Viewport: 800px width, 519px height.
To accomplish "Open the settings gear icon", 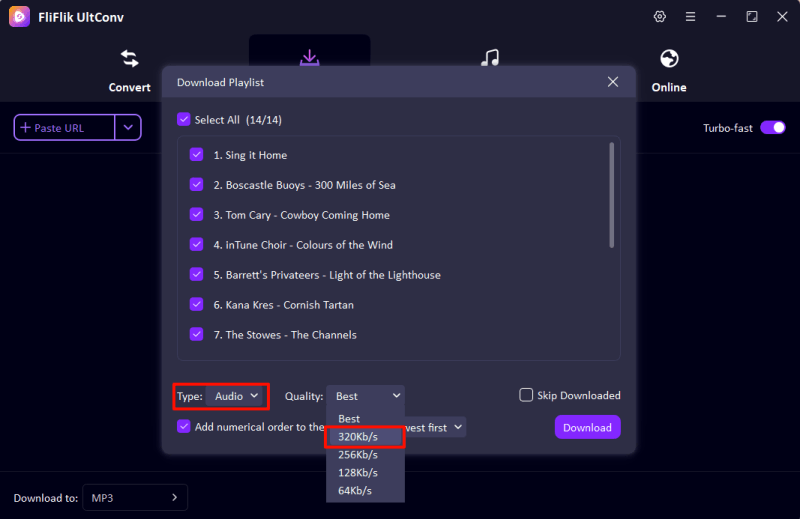I will click(x=659, y=17).
